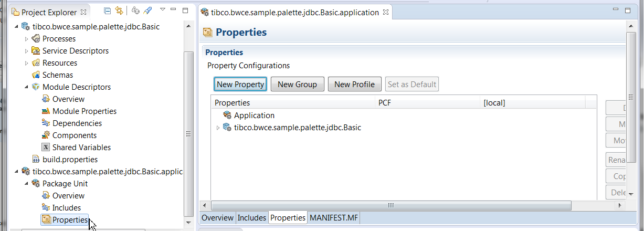Screen dimensions: 644x231
Task: Click the Includes icon under Package Unit
Action: click(x=46, y=208)
